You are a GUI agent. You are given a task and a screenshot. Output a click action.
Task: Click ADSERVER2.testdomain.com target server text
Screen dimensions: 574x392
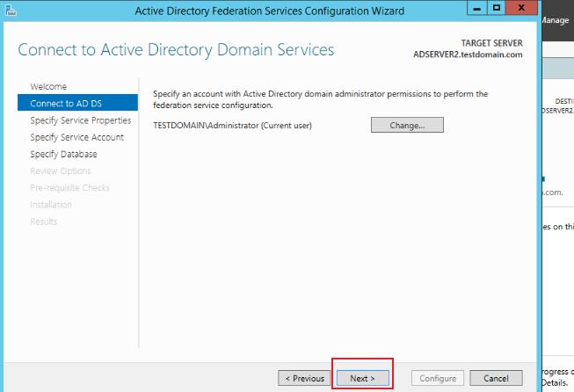[468, 54]
